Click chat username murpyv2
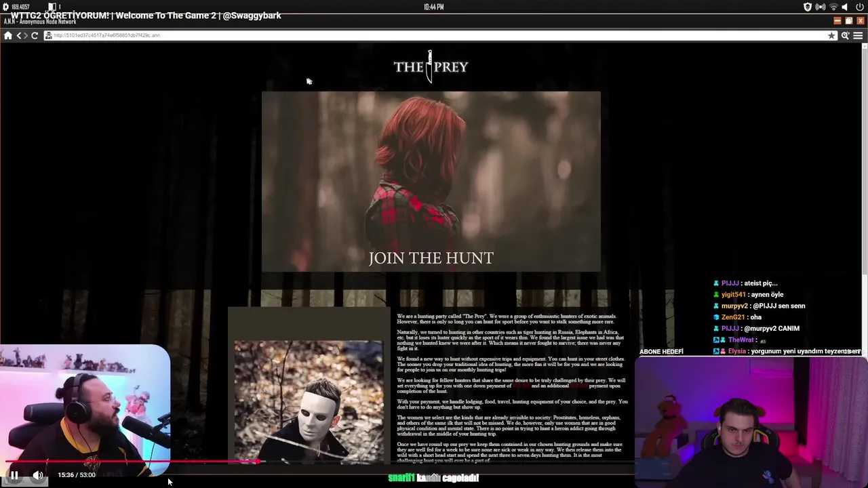The image size is (868, 488). [734, 306]
